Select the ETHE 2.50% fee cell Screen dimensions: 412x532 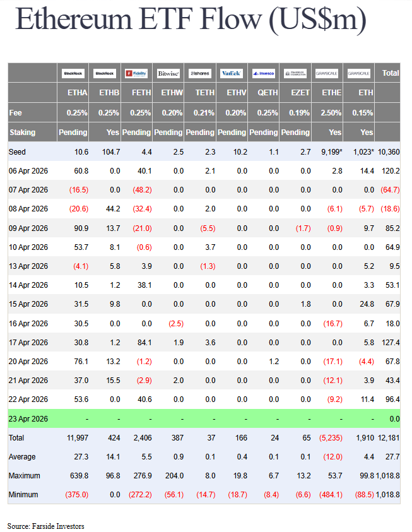tap(331, 113)
